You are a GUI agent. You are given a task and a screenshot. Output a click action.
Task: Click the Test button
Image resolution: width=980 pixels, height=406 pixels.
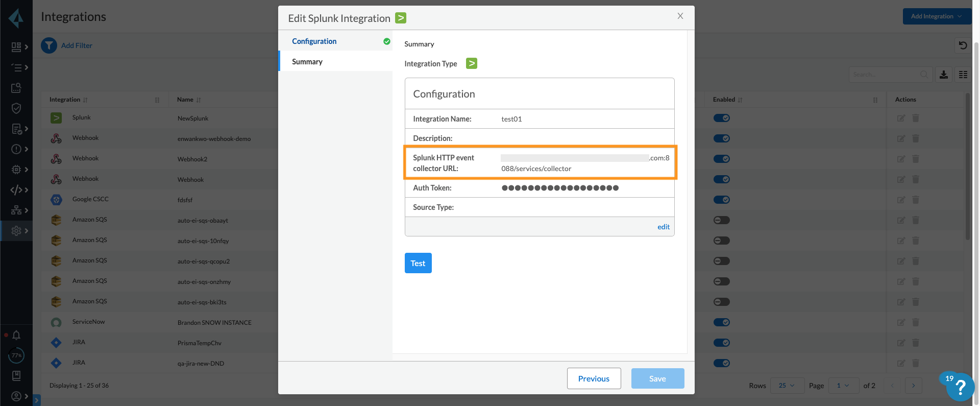pos(418,263)
